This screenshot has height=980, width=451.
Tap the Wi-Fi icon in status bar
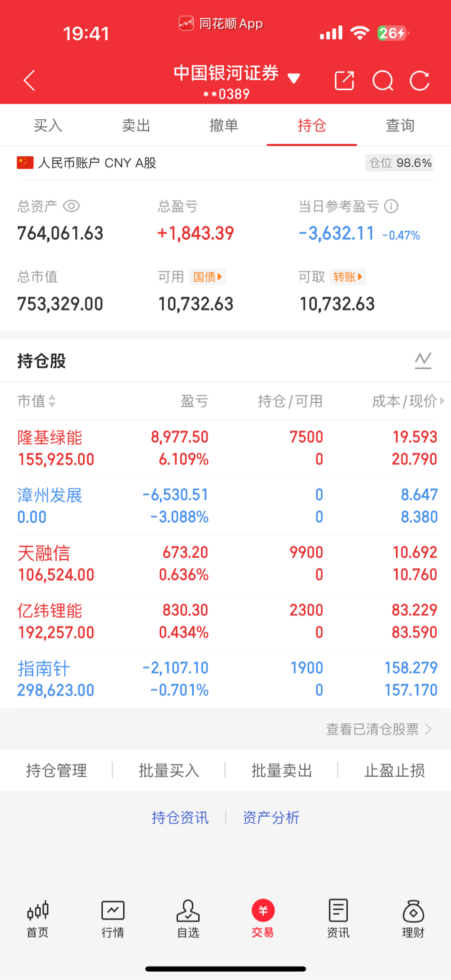click(359, 33)
